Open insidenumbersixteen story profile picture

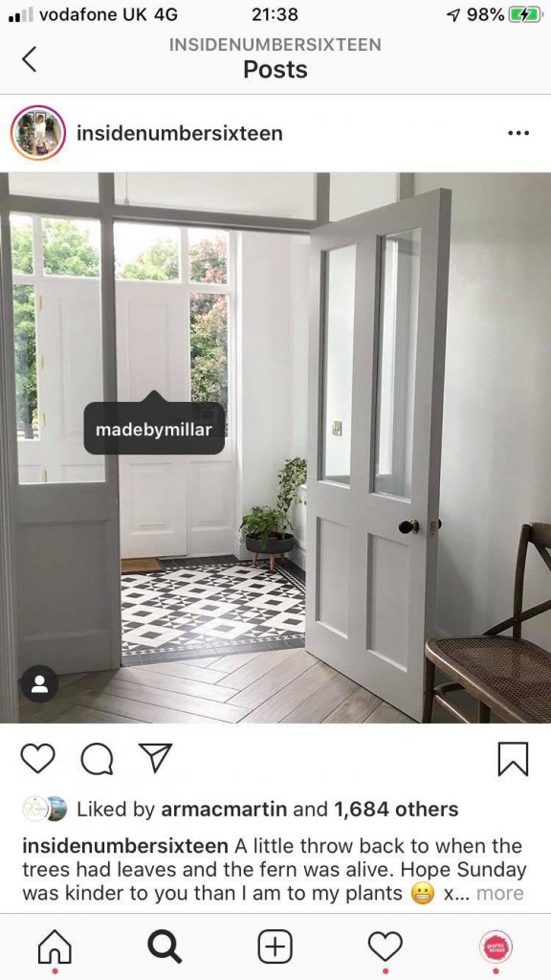tap(38, 133)
